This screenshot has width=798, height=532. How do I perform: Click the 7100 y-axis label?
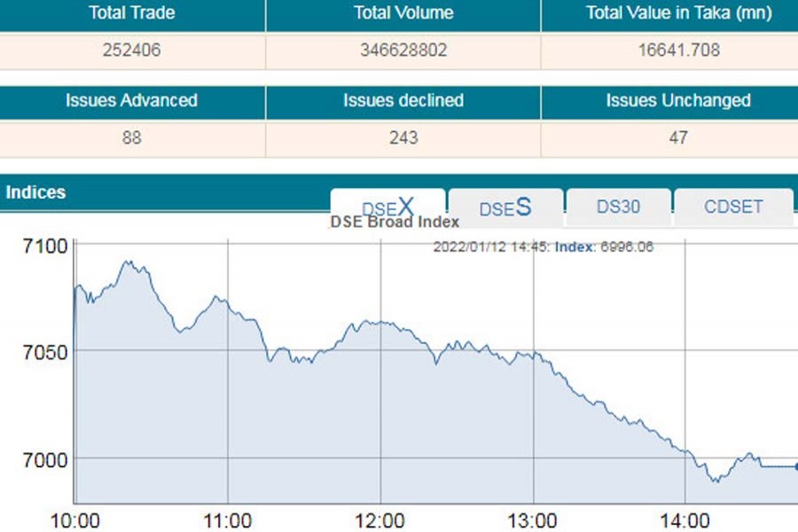(x=43, y=245)
